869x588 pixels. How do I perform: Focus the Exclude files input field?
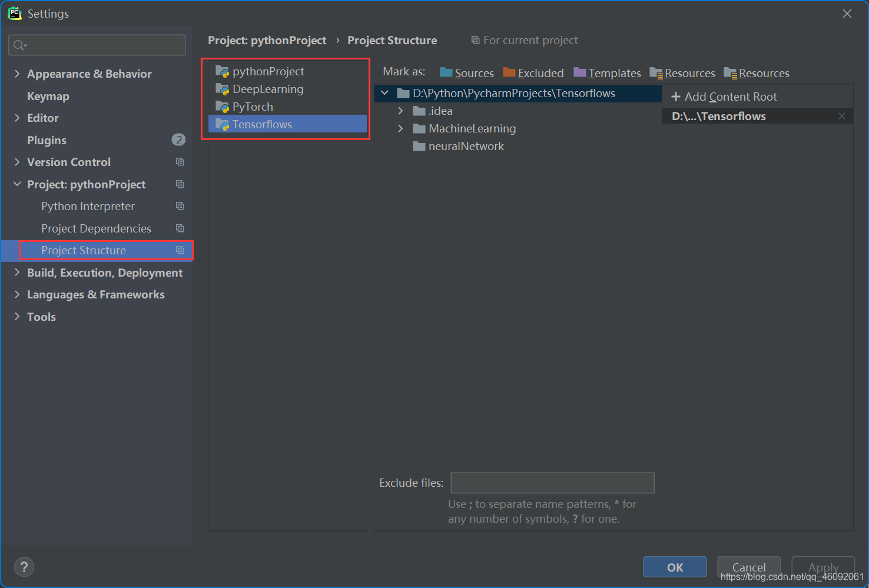(552, 483)
